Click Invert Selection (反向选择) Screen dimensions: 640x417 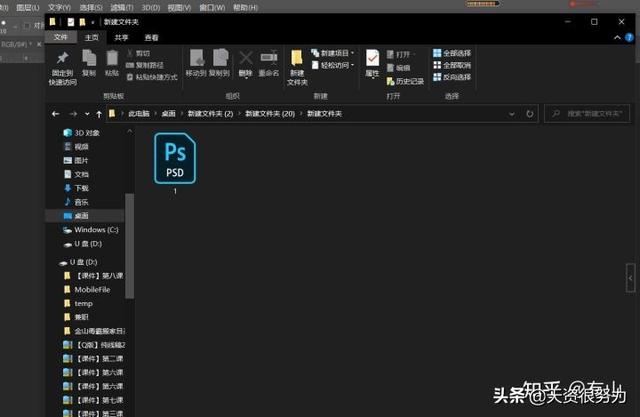tap(452, 77)
